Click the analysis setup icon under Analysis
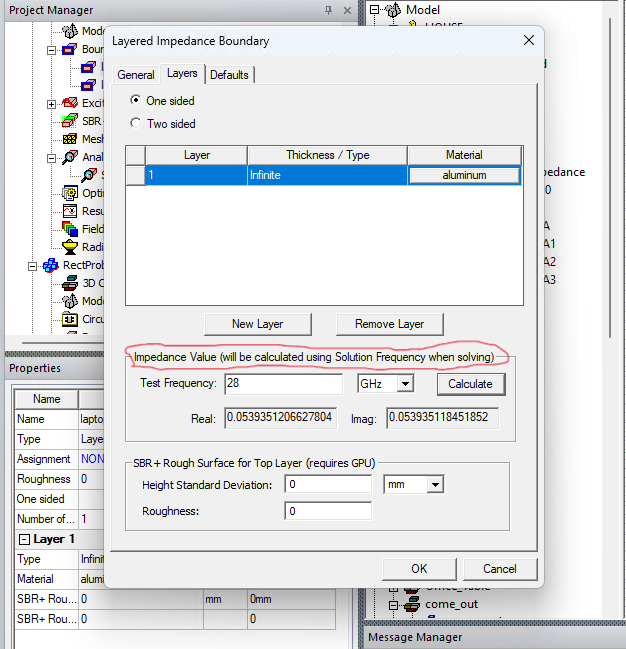Viewport: 626px width, 649px height. point(89,175)
